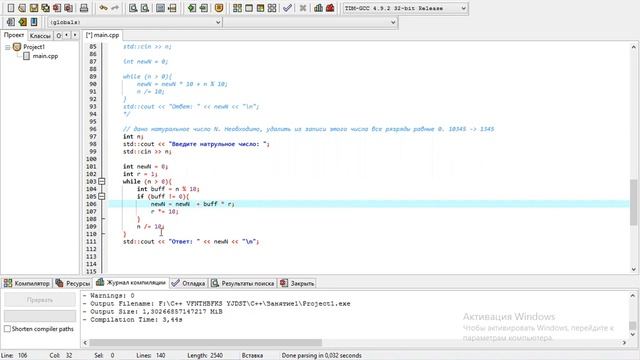The width and height of the screenshot is (640, 360).
Task: Close all open files
Action: click(68, 8)
